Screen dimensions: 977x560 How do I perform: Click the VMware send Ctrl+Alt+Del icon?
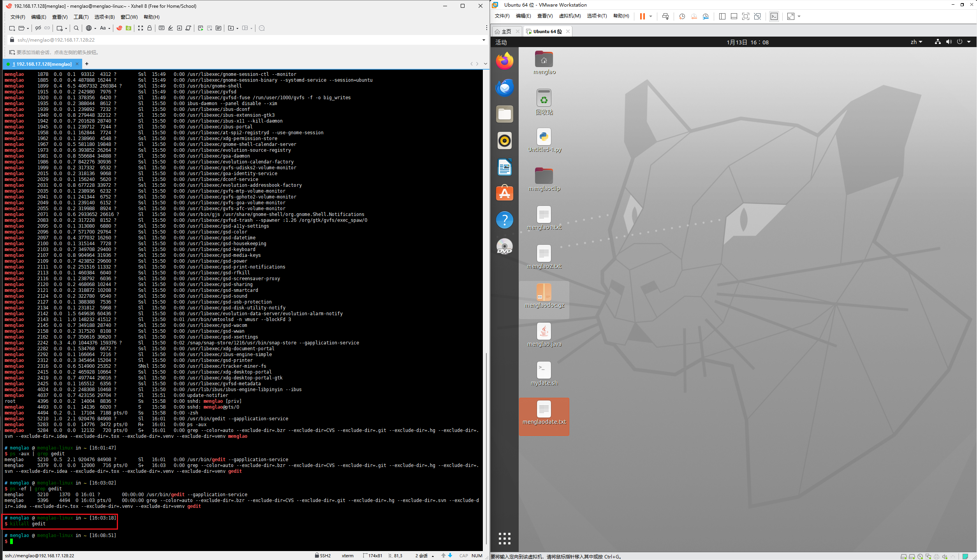(665, 16)
